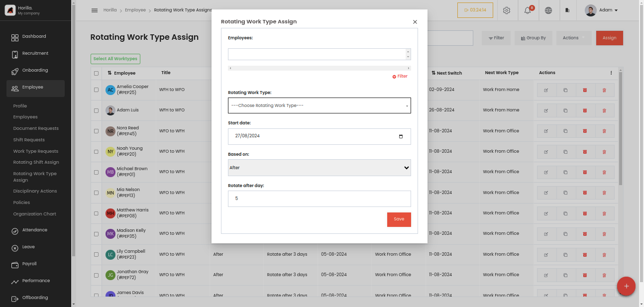This screenshot has width=644, height=307.
Task: Click the edit icon for Amelia Cooper
Action: click(x=546, y=90)
